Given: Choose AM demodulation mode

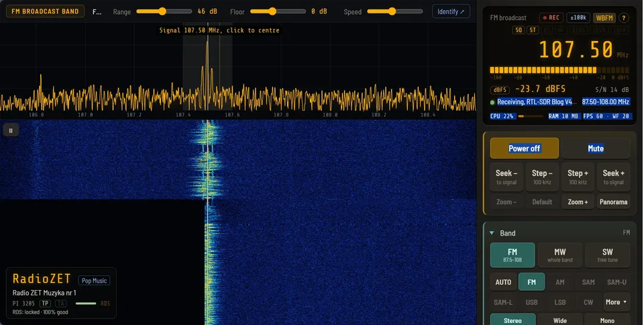Looking at the screenshot, I should pyautogui.click(x=559, y=282).
